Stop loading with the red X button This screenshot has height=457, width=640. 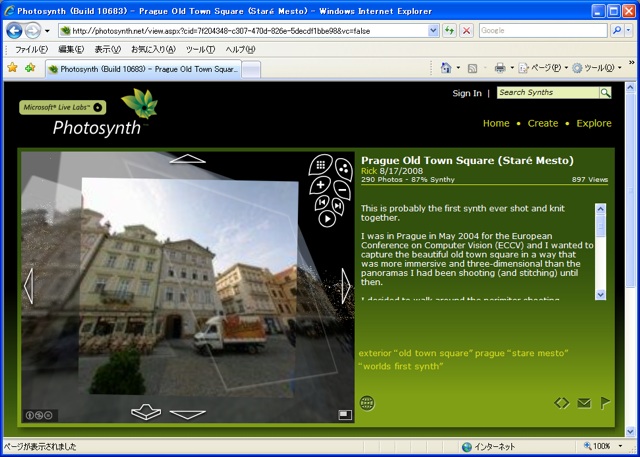466,31
